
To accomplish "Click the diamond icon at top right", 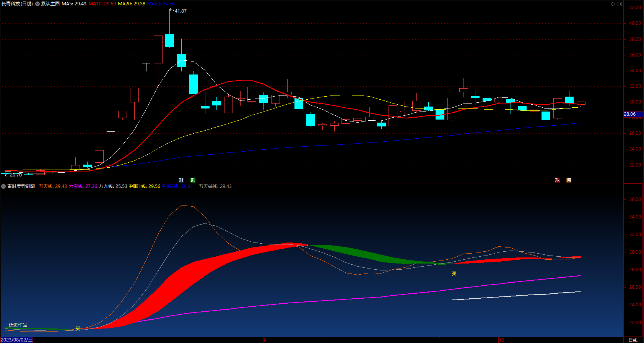I will tap(613, 4).
